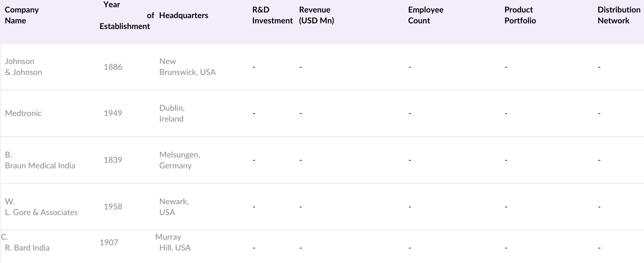Click the Melsungen, Germany headquarters cell
Screen dimensions: 644x263
pos(180,160)
